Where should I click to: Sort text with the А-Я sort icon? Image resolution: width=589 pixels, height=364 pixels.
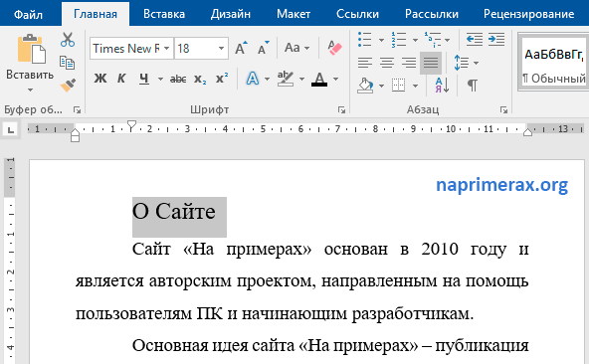pos(442,86)
